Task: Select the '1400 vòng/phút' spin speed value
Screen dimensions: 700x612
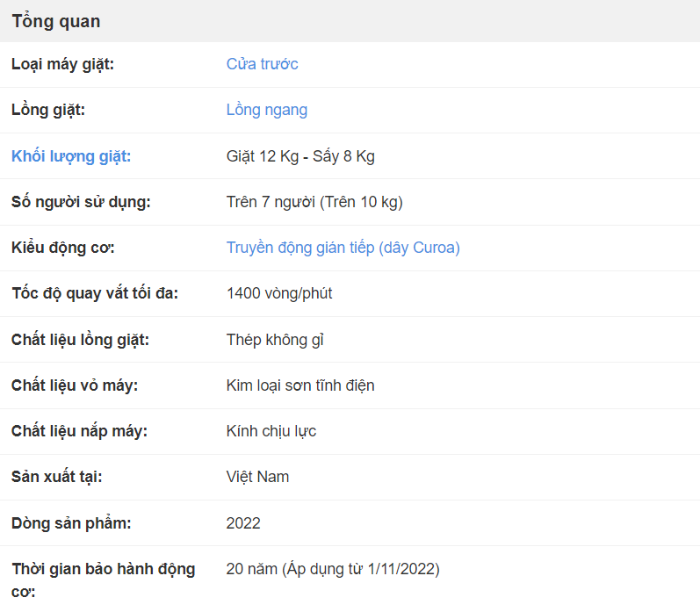Action: pyautogui.click(x=279, y=293)
